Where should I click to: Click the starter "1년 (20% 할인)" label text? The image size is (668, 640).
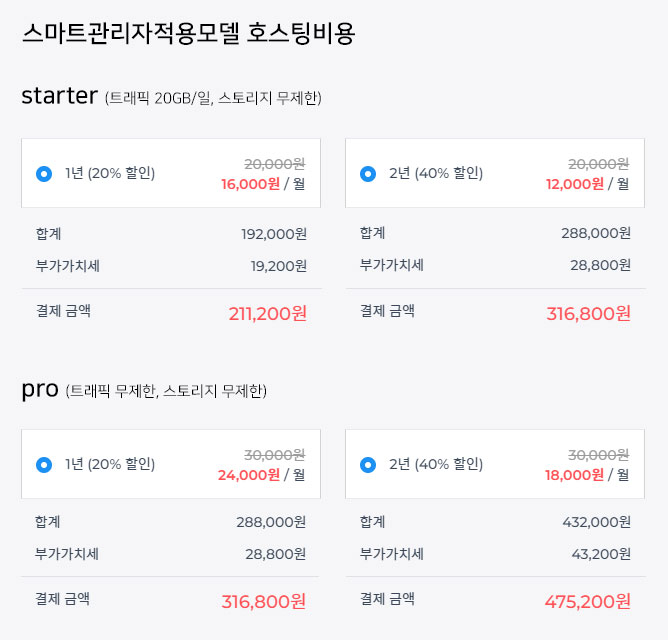(x=110, y=174)
